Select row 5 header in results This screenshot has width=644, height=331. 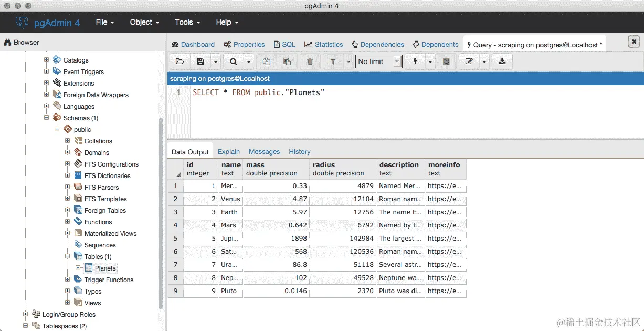coord(176,239)
